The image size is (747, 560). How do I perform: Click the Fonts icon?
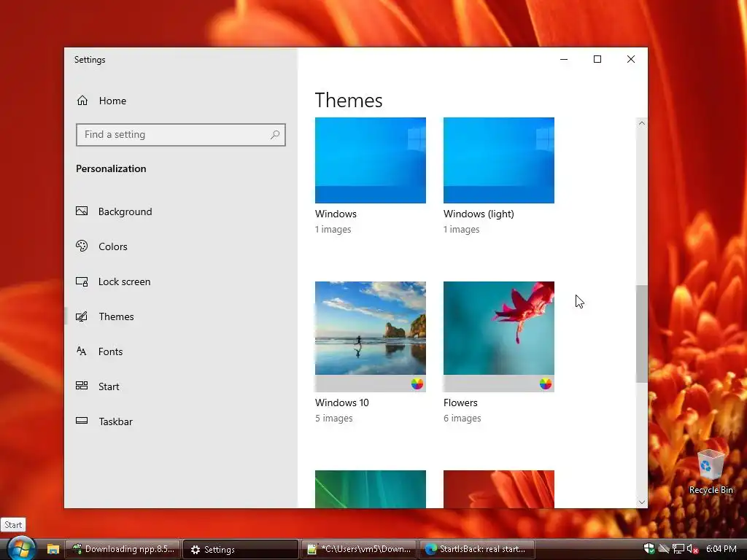pos(82,351)
